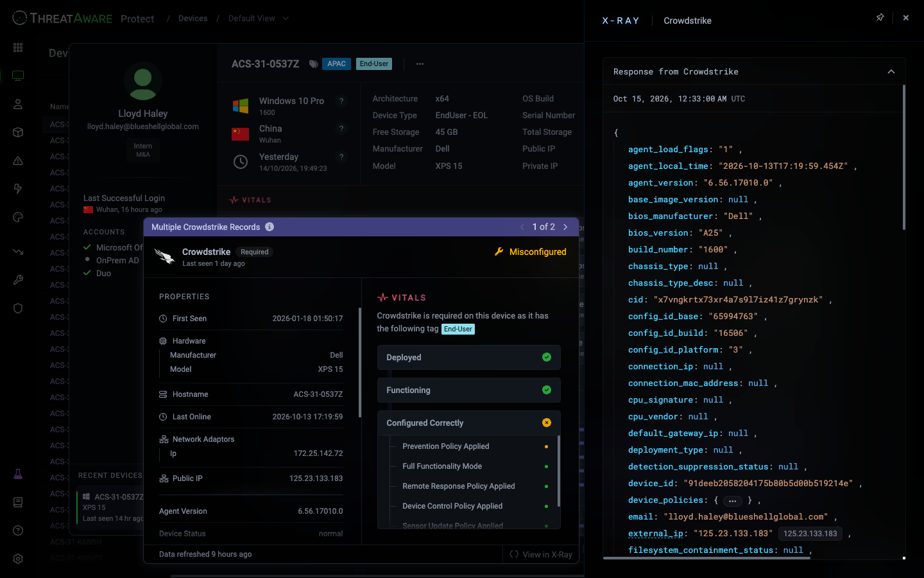The image size is (924, 578).
Task: Open the apps grid in the sidebar
Action: [x=18, y=48]
